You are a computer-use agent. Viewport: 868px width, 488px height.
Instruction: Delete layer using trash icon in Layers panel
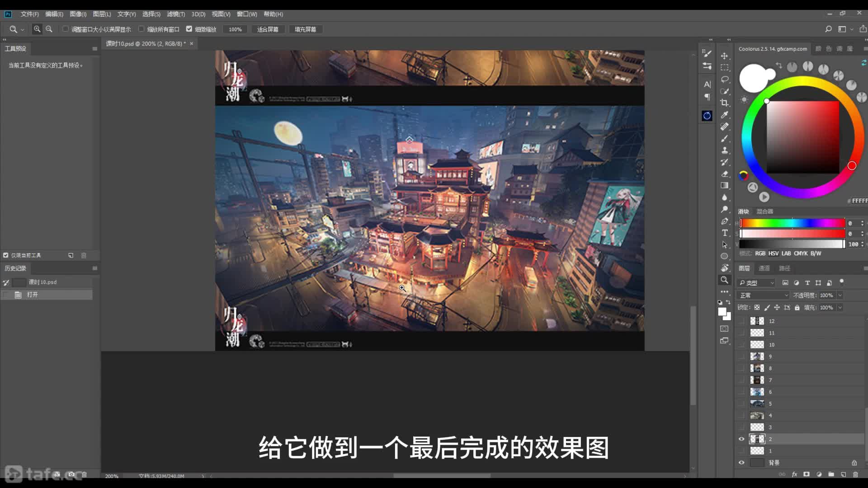[855, 474]
